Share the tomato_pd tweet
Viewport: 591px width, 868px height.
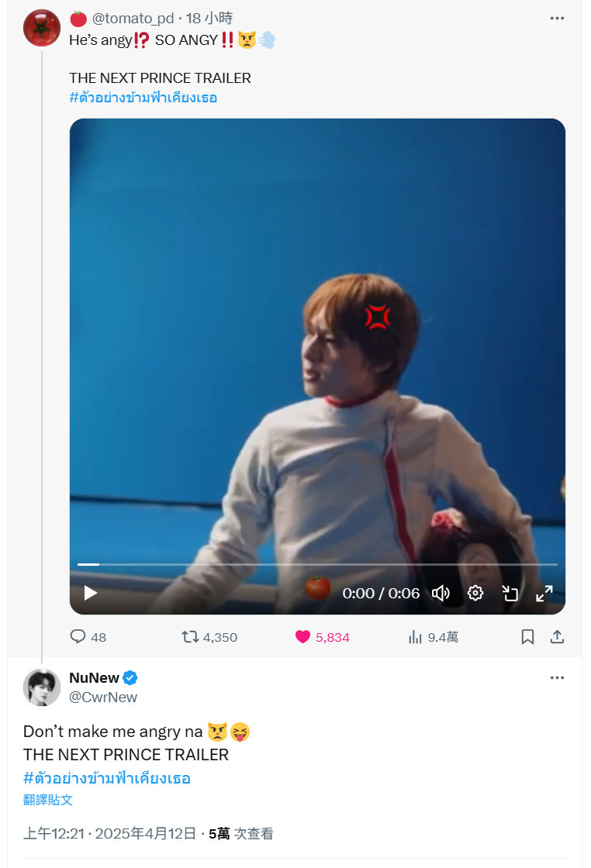coord(557,636)
